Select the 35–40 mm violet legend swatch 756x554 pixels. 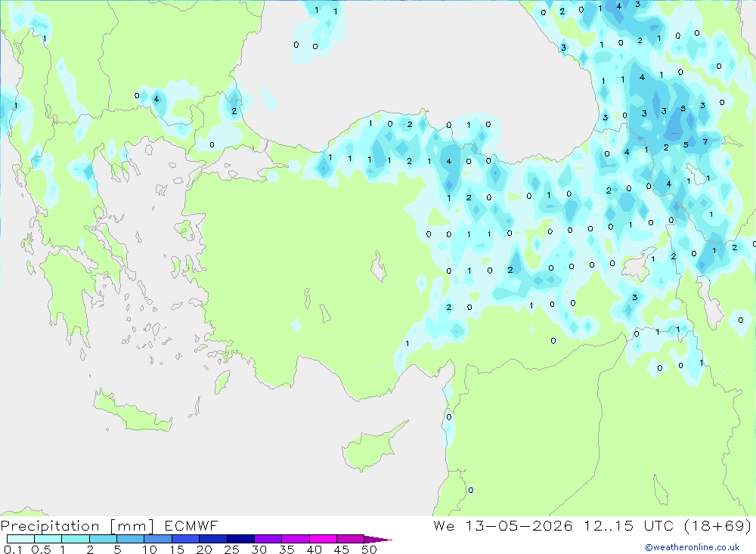pyautogui.click(x=295, y=539)
